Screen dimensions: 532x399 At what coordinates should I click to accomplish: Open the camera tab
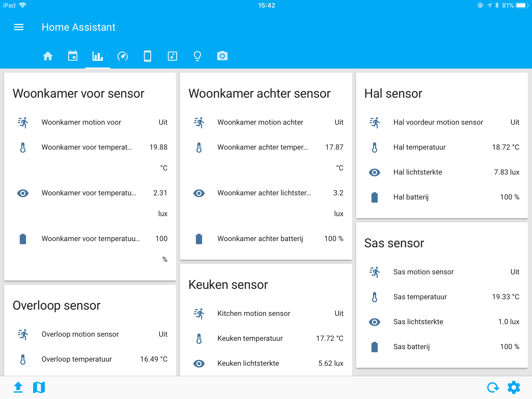[222, 56]
